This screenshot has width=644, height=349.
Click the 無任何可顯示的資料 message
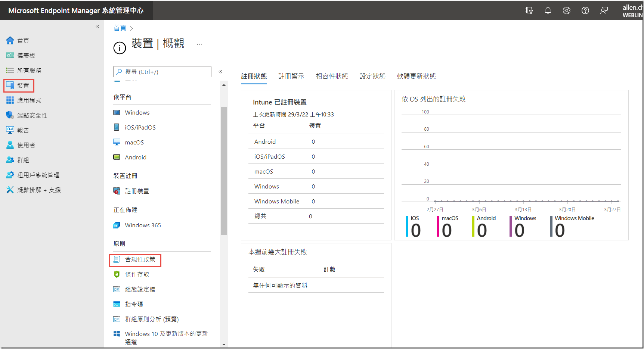tap(280, 286)
